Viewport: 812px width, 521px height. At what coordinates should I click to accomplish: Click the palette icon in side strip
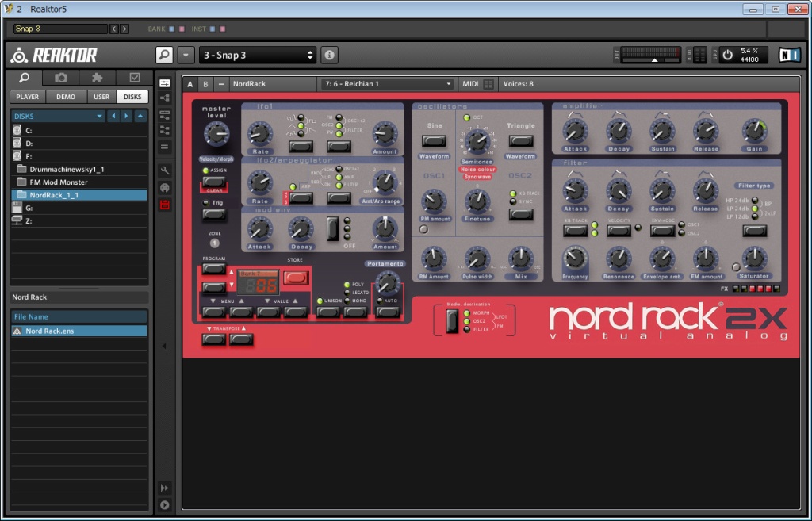pos(165,187)
